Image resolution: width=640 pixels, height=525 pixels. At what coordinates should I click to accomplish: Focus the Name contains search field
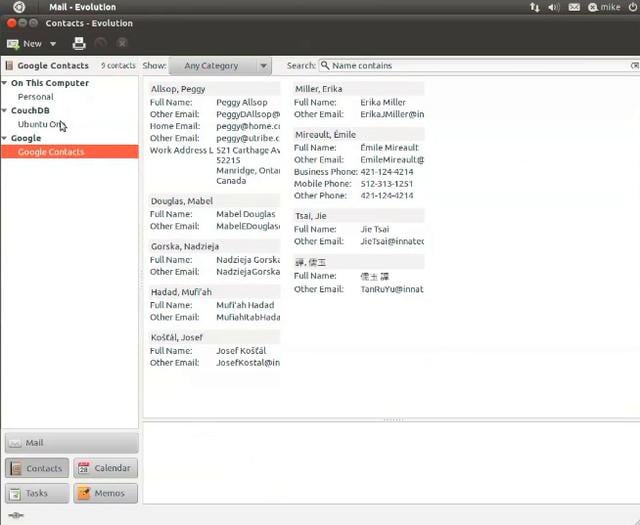(480, 66)
